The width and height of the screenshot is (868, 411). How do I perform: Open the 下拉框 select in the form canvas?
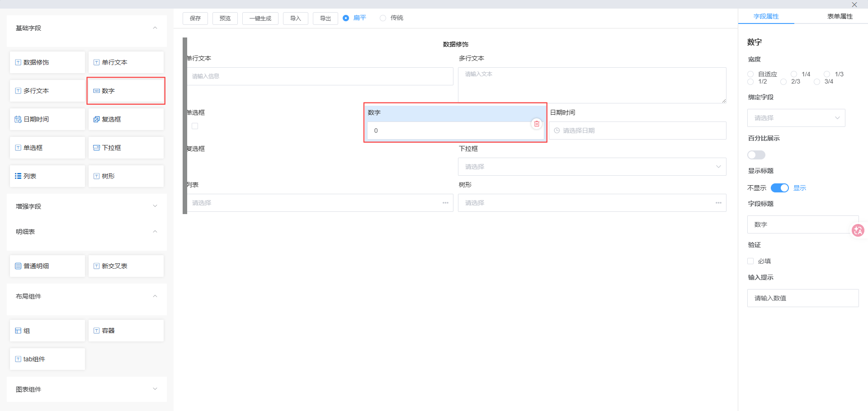(592, 167)
